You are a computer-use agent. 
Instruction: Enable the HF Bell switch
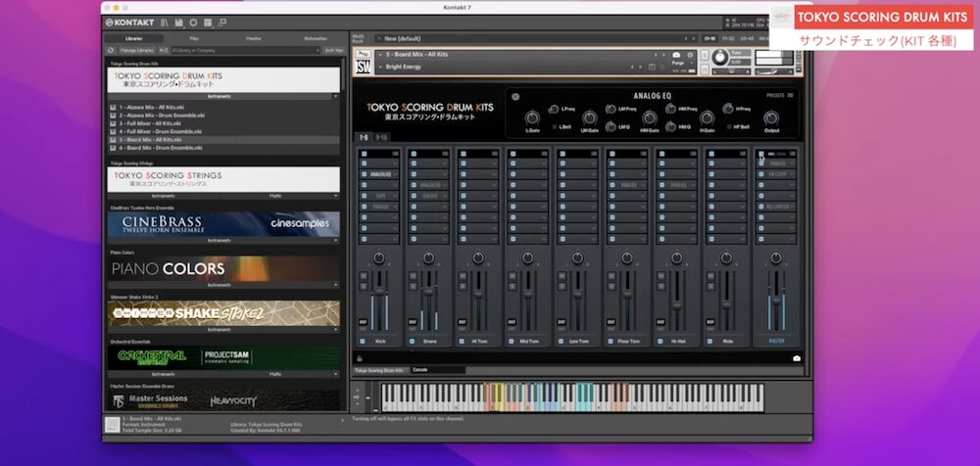(x=729, y=127)
